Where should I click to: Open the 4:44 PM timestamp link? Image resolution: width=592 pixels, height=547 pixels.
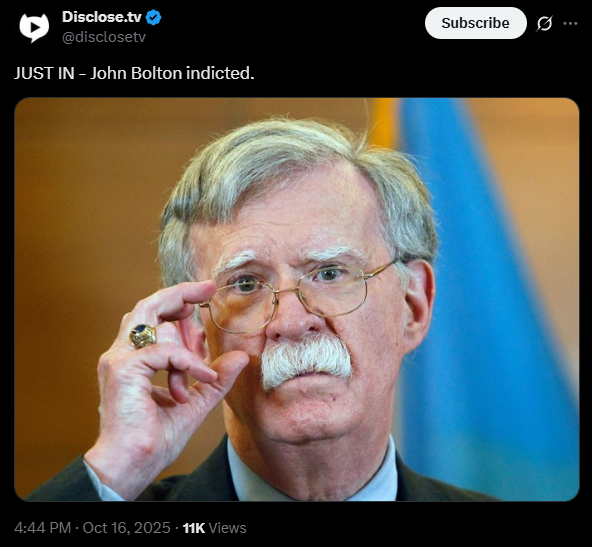click(x=42, y=528)
